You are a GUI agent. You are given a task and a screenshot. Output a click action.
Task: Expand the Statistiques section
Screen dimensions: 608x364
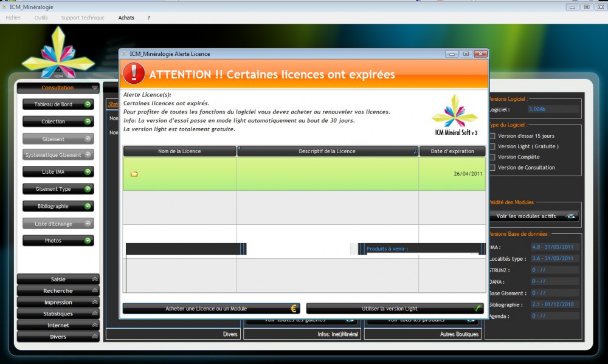[58, 314]
